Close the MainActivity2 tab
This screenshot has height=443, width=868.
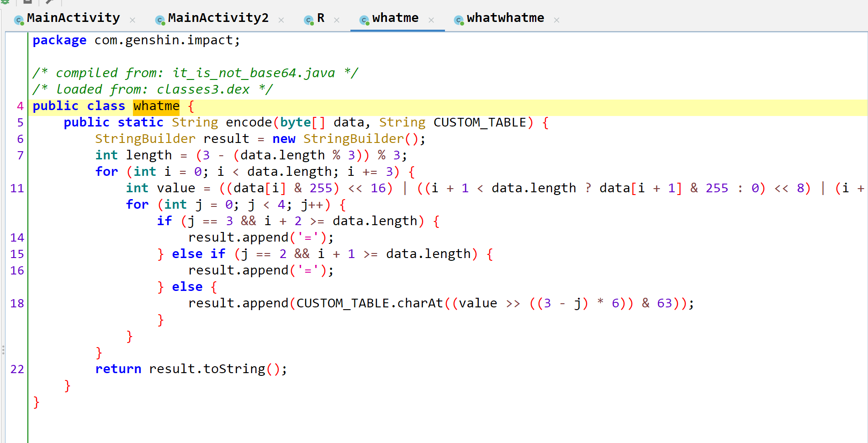click(x=281, y=20)
